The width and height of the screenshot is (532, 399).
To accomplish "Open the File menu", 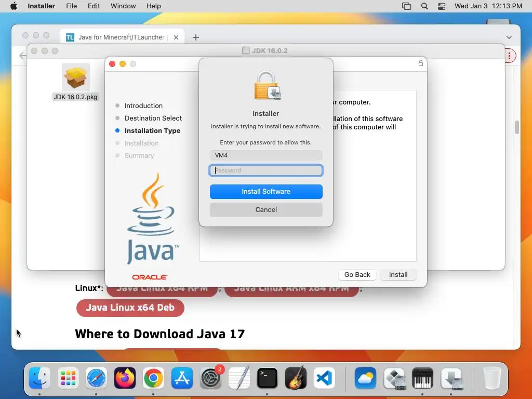I will (x=71, y=6).
